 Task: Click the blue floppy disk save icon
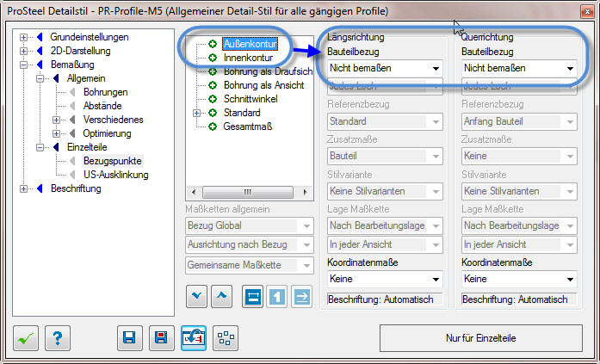[x=130, y=338]
